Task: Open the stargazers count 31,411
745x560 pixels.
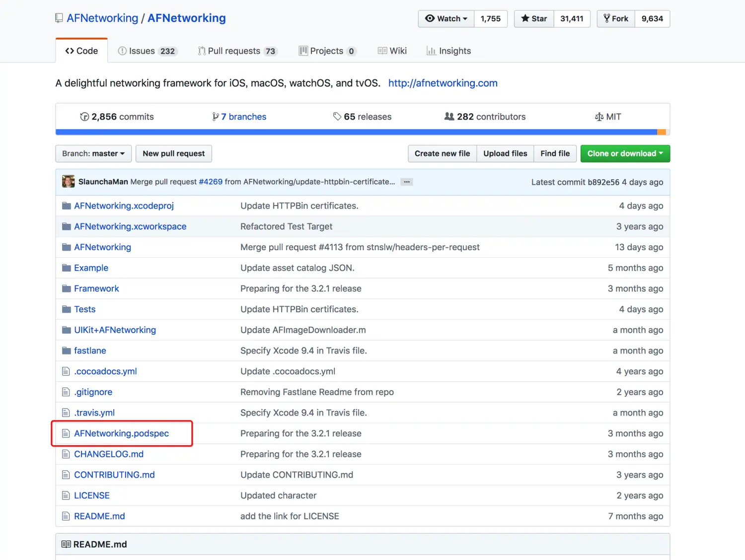Action: (x=572, y=19)
